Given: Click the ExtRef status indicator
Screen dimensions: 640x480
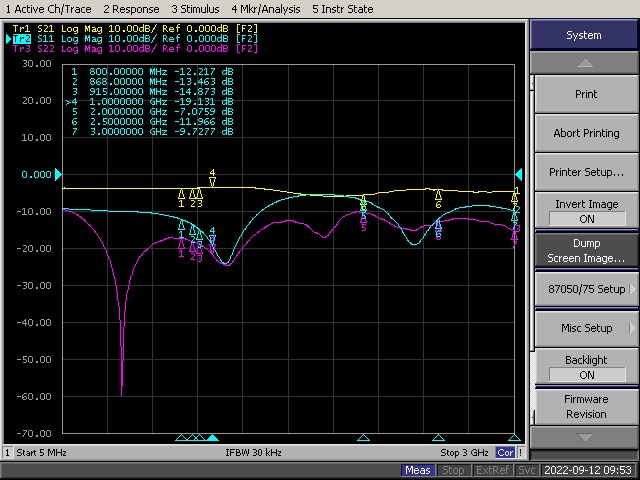Looking at the screenshot, I should [x=492, y=470].
